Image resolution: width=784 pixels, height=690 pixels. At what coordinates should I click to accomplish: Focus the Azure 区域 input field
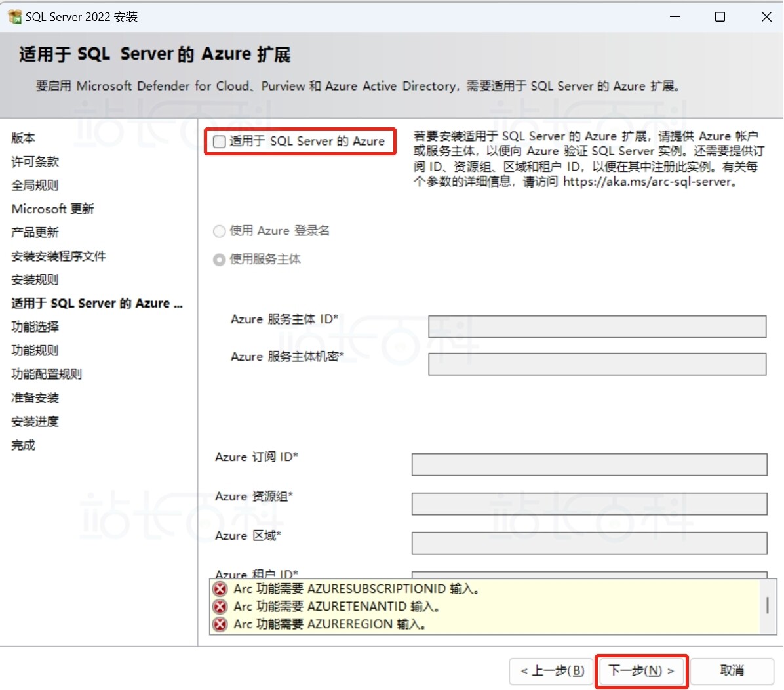(589, 543)
